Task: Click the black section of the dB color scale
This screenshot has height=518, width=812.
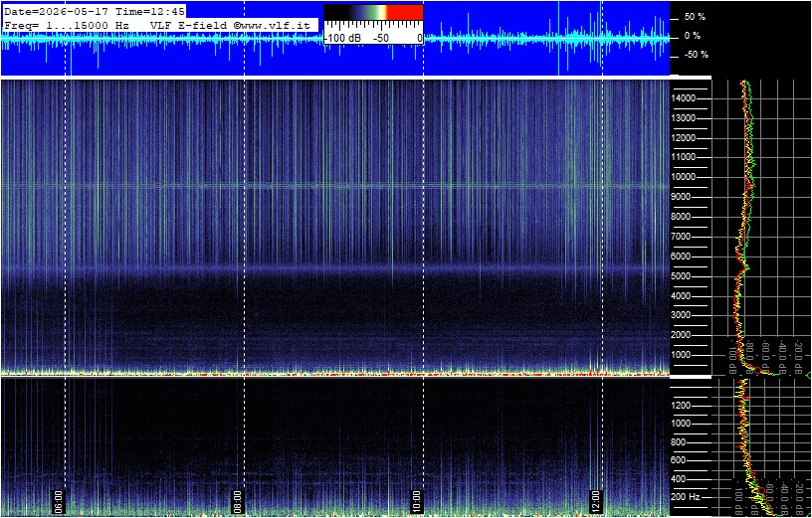Action: point(337,12)
